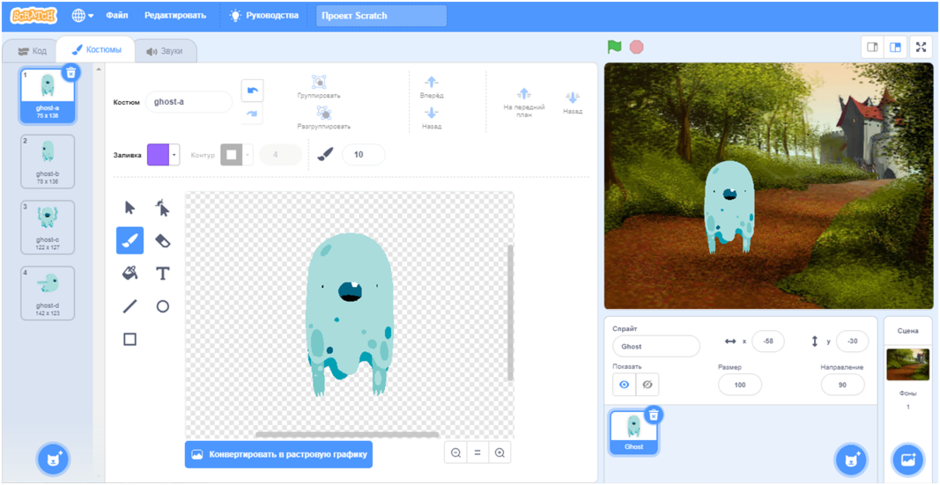This screenshot has height=485, width=940.
Task: Open the Заливка fill color dropdown
Action: [x=174, y=155]
